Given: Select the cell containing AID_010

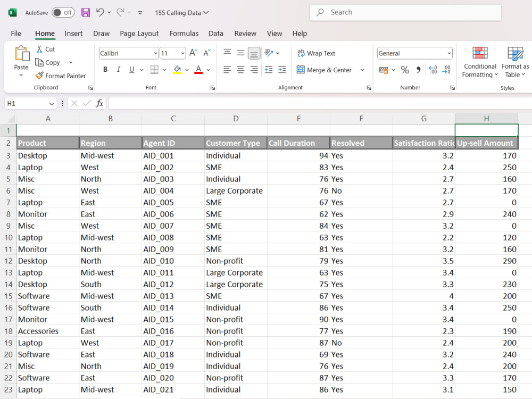Looking at the screenshot, I should (173, 261).
